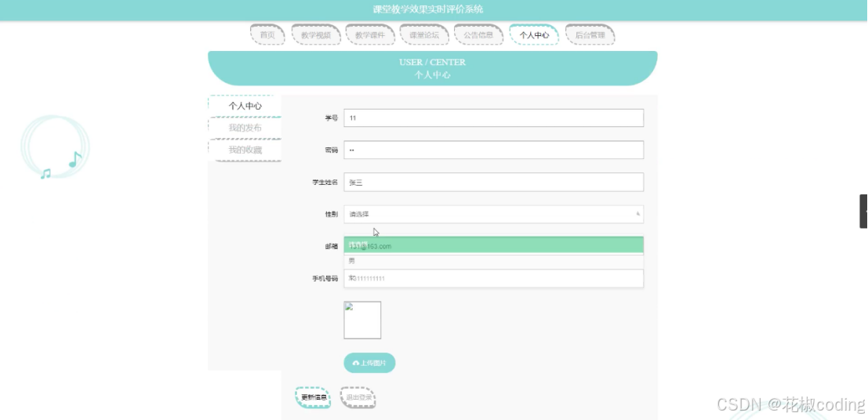Click the cloud upload icon
Image resolution: width=868 pixels, height=420 pixels.
tap(356, 364)
